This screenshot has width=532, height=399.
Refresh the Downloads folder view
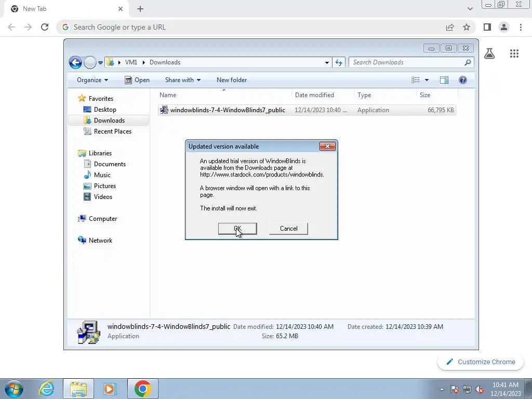[339, 62]
